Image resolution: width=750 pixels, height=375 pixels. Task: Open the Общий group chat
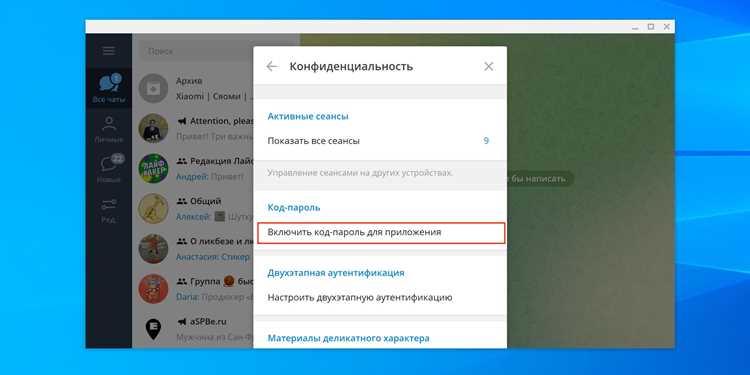(193, 209)
